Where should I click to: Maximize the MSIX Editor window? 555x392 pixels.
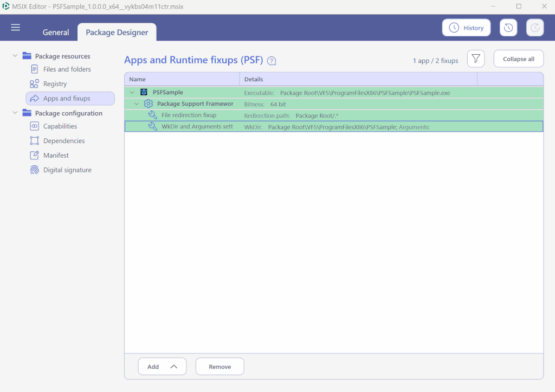(519, 7)
